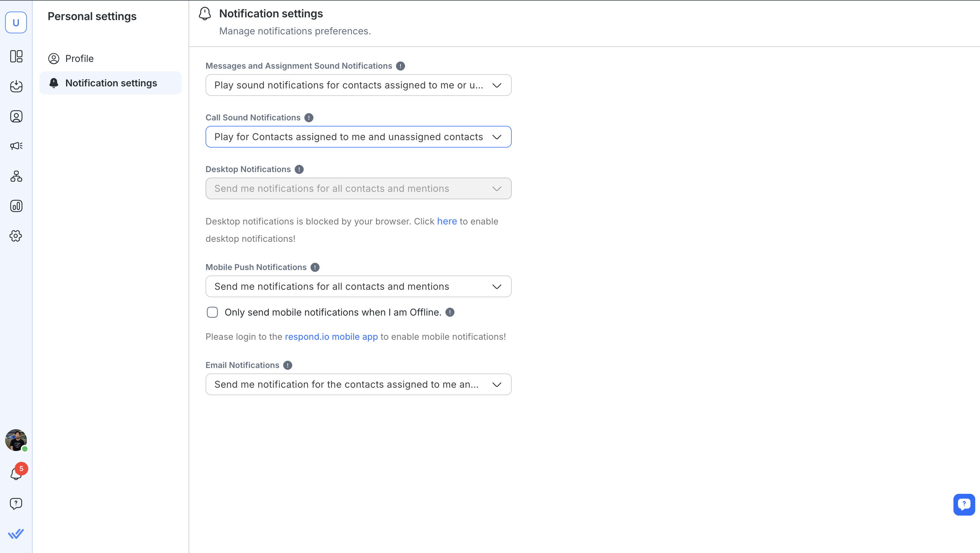Go to the Profile settings page
This screenshot has width=980, height=553.
click(x=79, y=58)
